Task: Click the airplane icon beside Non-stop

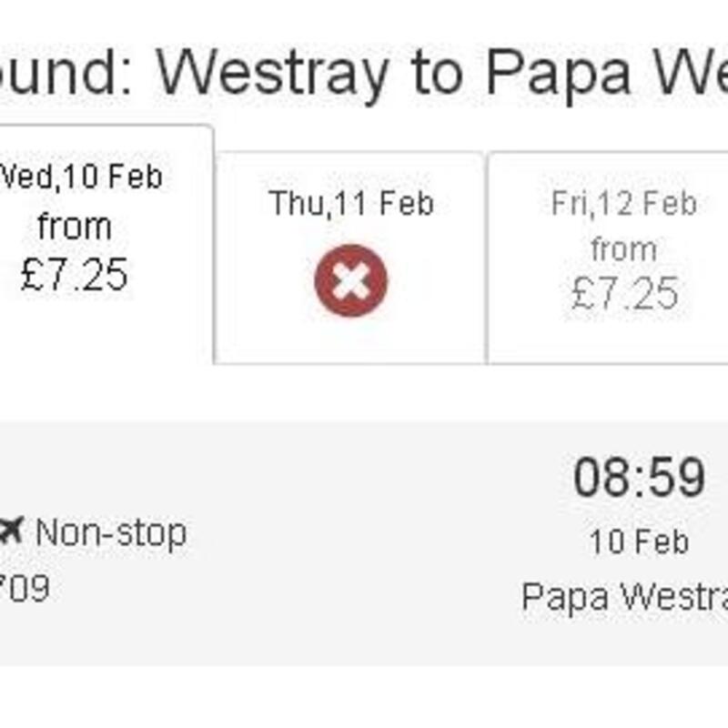Action: (11, 531)
